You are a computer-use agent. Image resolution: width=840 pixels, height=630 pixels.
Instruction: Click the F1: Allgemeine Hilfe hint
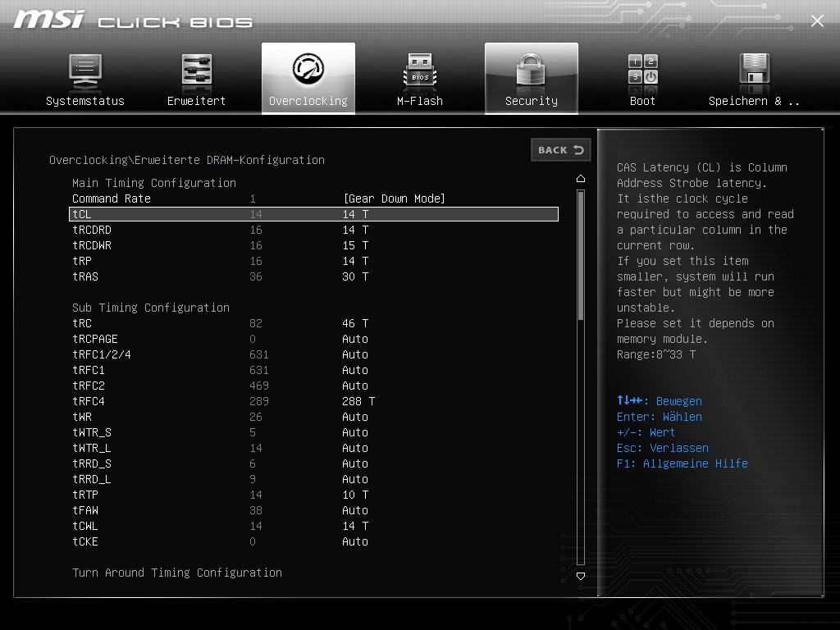[682, 463]
